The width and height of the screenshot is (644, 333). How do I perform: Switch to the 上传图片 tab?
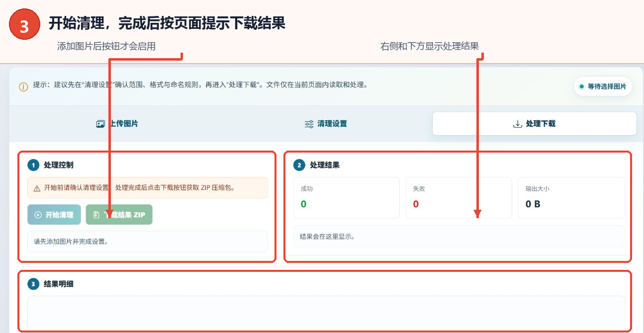click(x=117, y=124)
